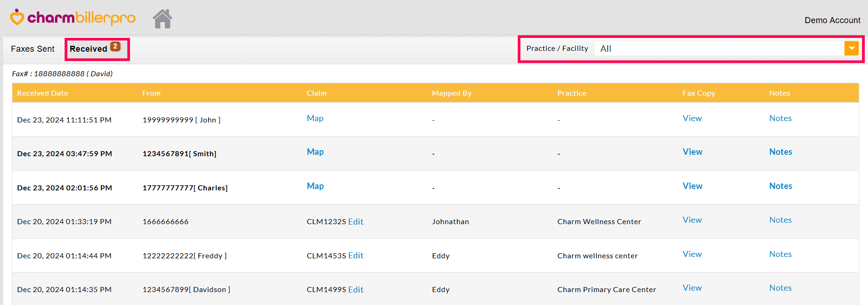Map the claim for fax from Charles
The height and width of the screenshot is (305, 868).
pos(315,186)
